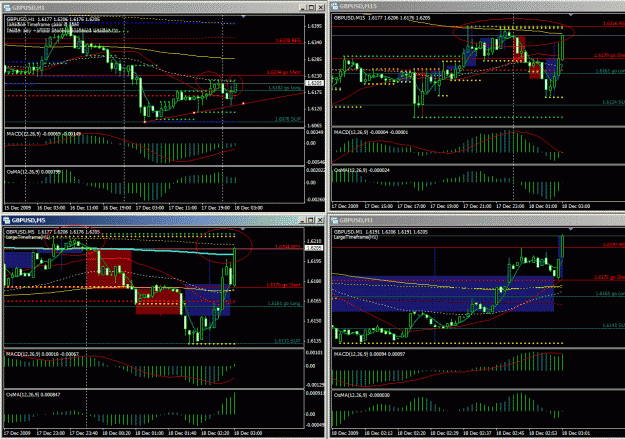625x439 pixels.
Task: Select the GBPUSD,M5 title bar text
Action: (28, 220)
